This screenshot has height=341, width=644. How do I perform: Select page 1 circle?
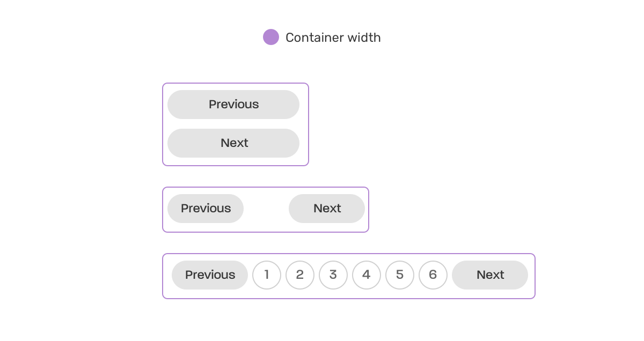(267, 275)
